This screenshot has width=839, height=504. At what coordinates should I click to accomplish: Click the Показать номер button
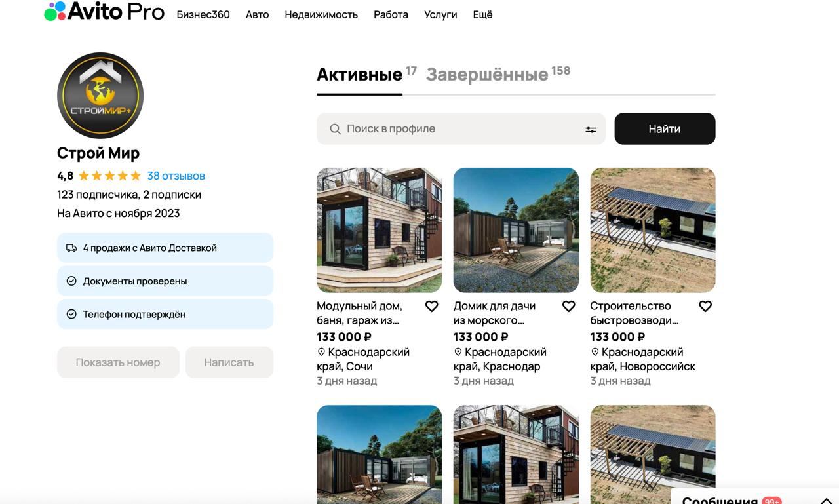pos(118,362)
